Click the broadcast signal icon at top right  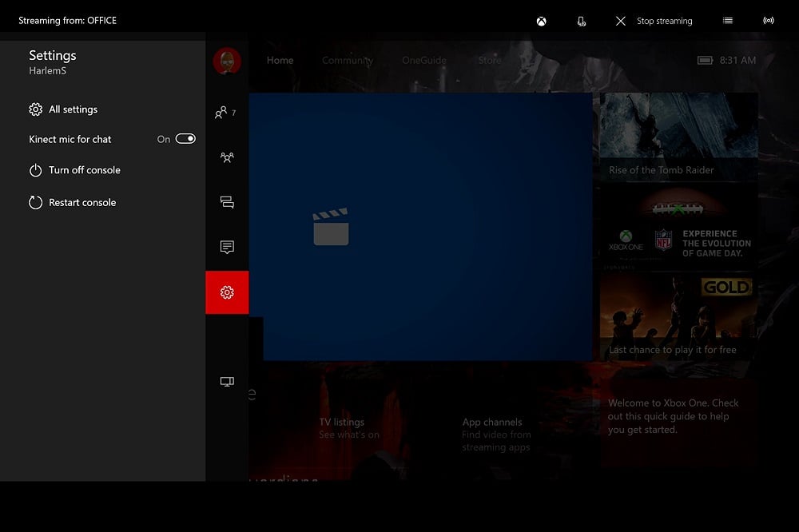click(769, 21)
